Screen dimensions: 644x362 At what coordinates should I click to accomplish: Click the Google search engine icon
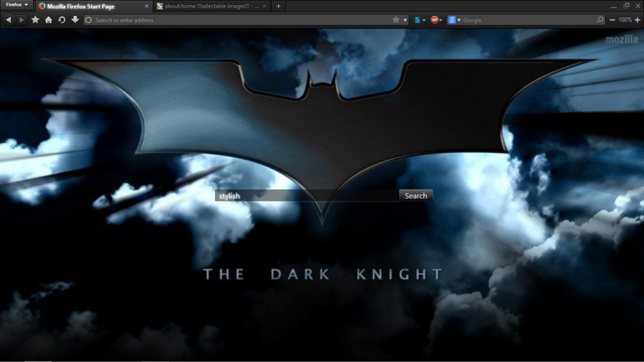[452, 20]
